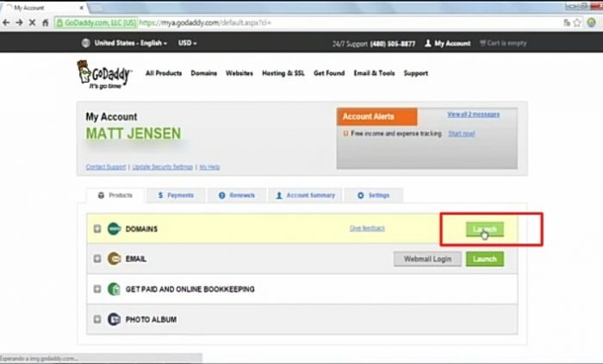Open the United States - English language dropdown
Viewport: 603px width, 364px height.
point(131,43)
